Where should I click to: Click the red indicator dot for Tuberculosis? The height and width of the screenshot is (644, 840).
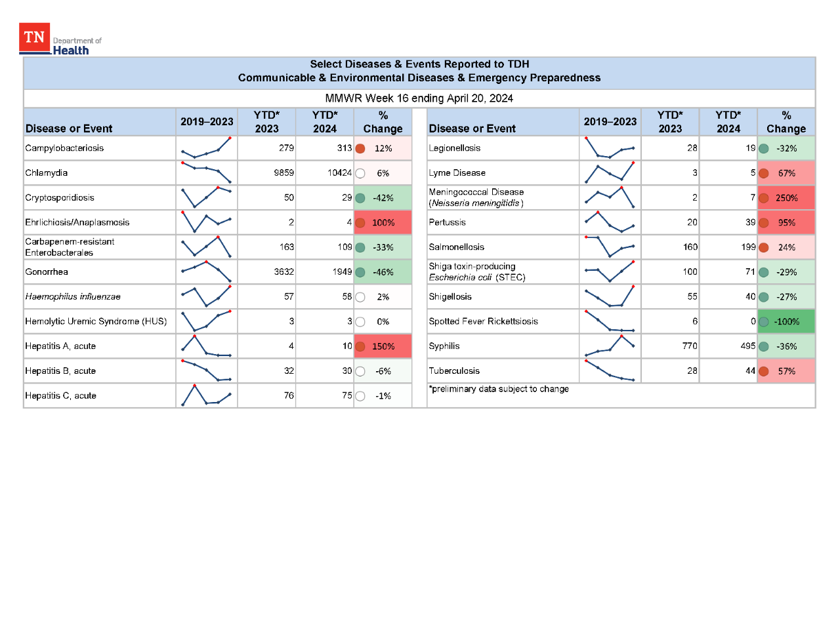[764, 371]
